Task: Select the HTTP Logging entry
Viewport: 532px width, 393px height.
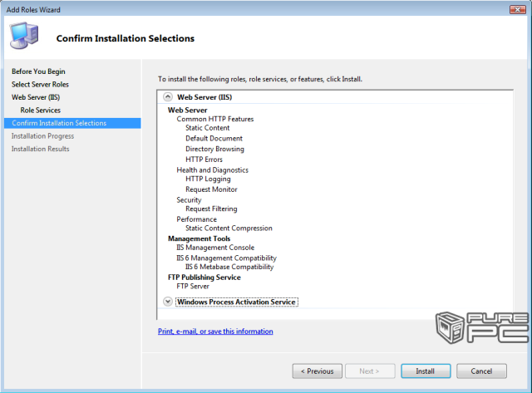Action: (208, 179)
